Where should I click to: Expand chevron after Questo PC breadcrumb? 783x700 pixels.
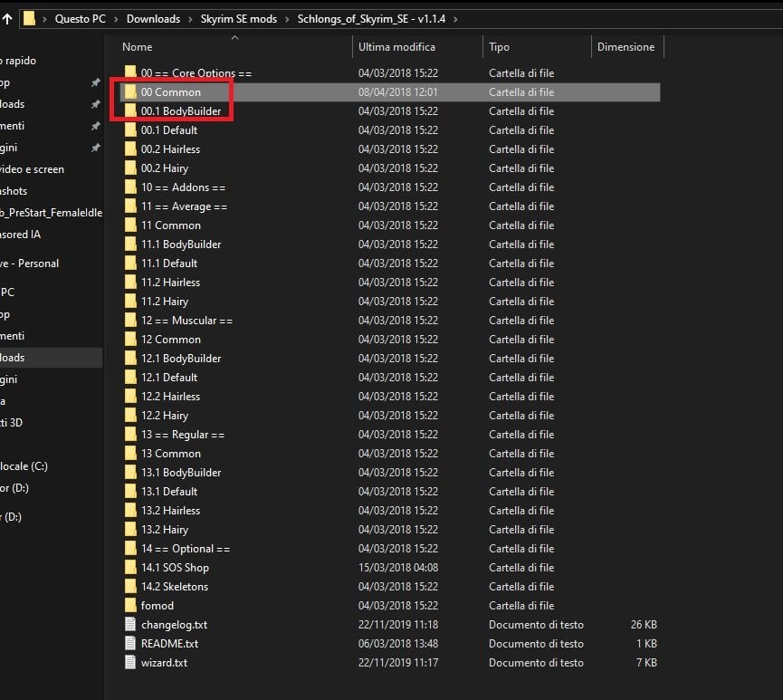point(116,19)
